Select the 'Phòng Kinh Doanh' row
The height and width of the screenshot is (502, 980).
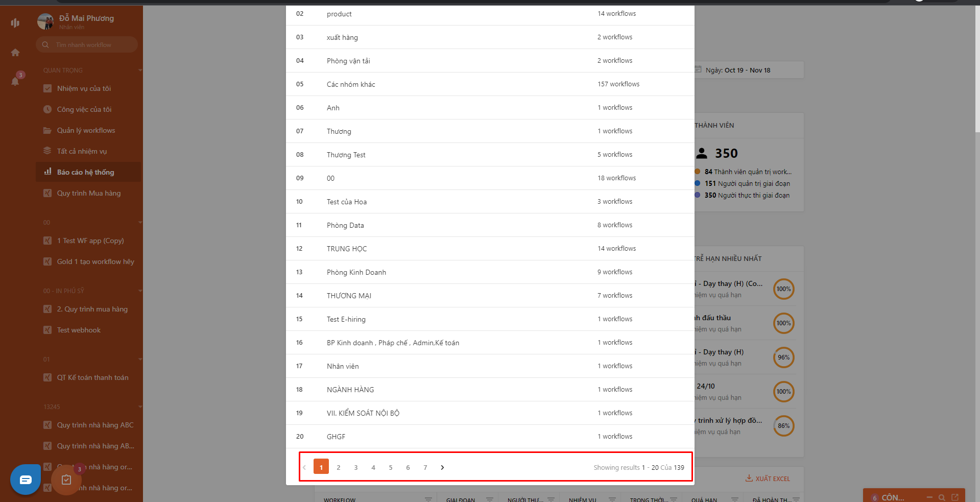490,272
